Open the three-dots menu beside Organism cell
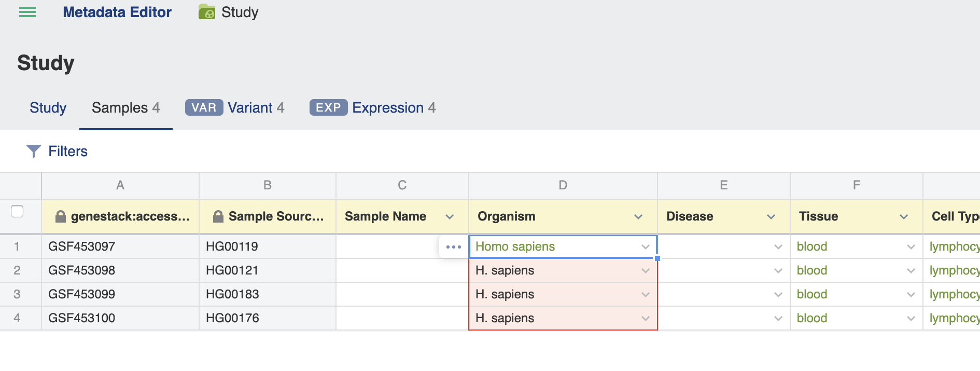Viewport: 980px width, 371px height. click(454, 247)
